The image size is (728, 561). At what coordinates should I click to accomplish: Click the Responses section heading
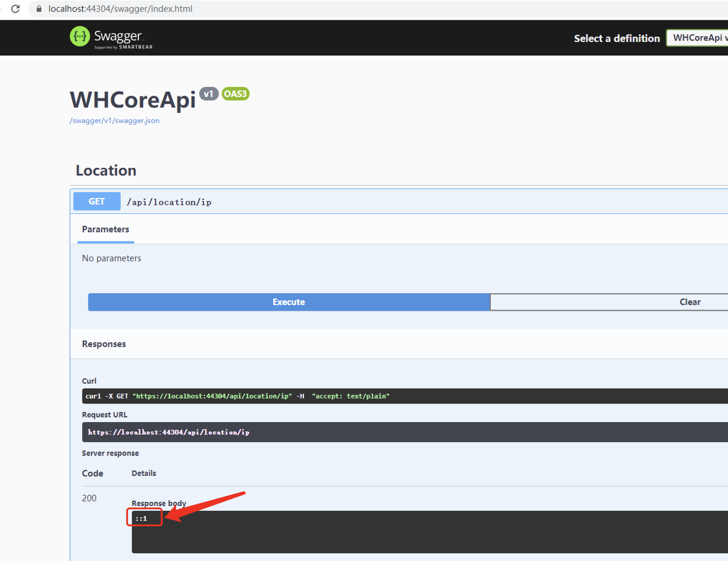click(x=104, y=344)
